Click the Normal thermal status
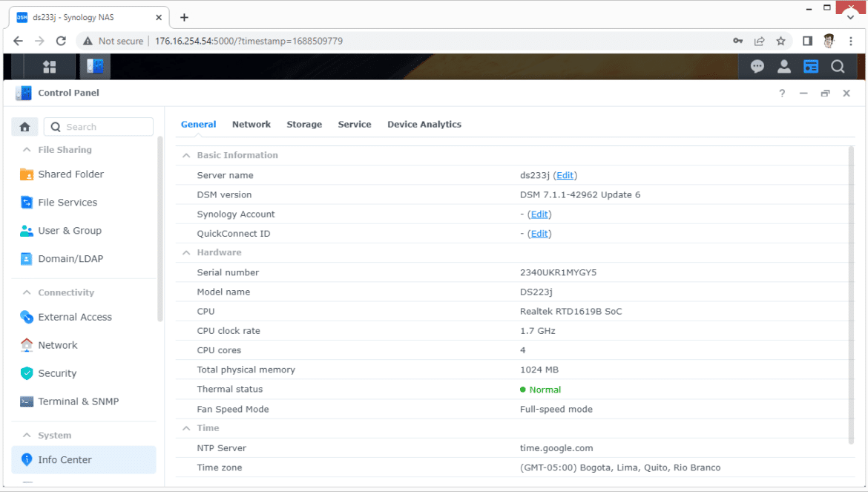This screenshot has height=492, width=868. pos(545,390)
